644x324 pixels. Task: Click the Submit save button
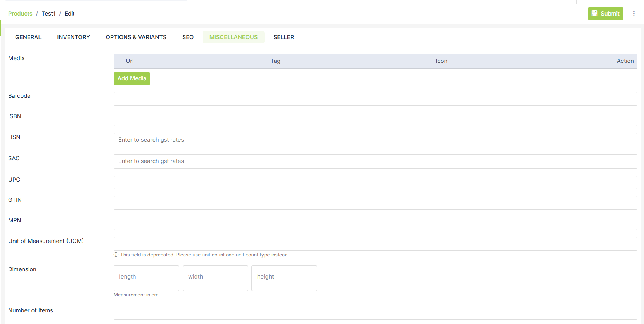coord(605,14)
